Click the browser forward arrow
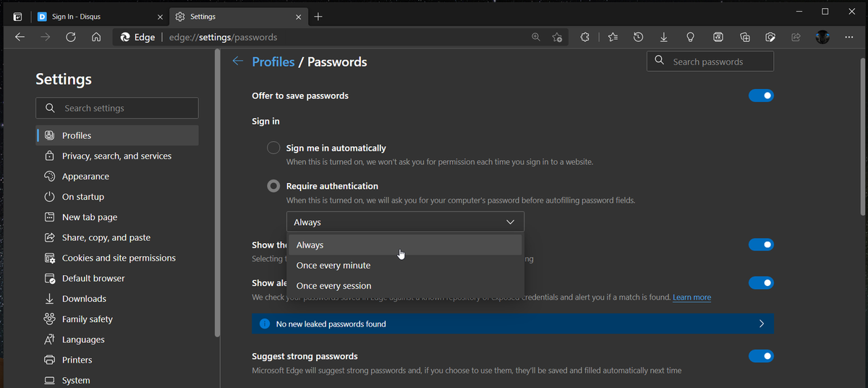The width and height of the screenshot is (868, 388). 45,37
